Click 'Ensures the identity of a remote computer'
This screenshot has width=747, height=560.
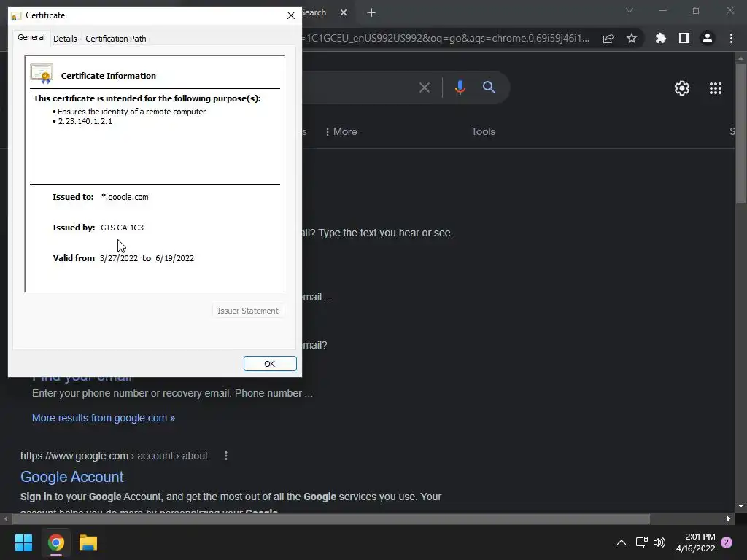(x=131, y=112)
